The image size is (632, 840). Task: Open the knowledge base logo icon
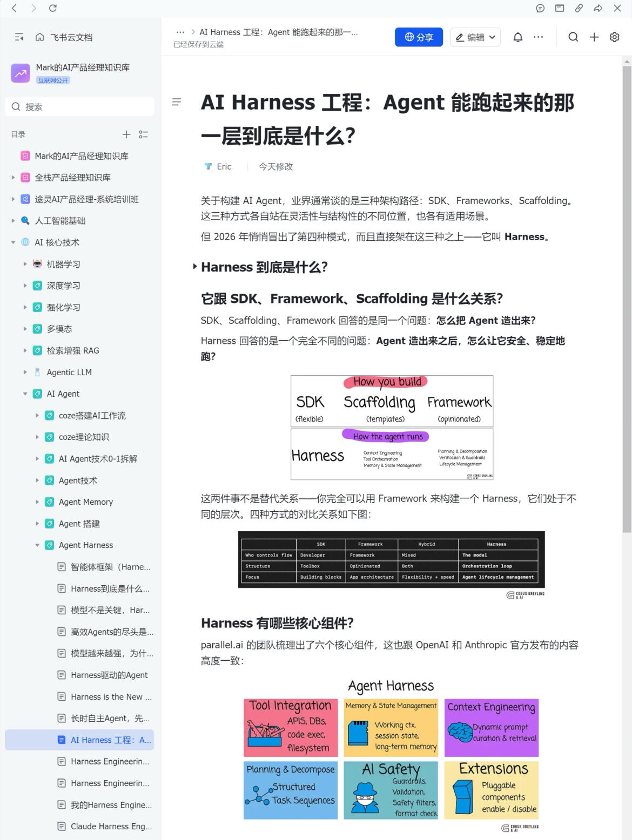click(21, 73)
